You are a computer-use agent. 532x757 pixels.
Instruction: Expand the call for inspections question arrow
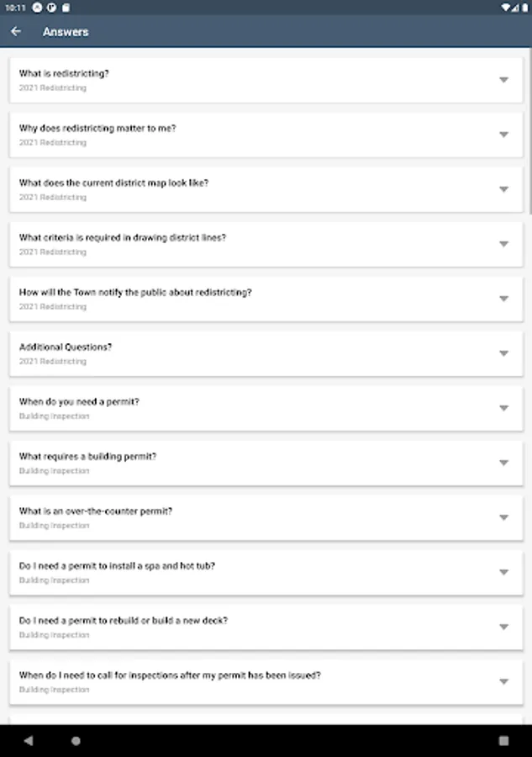[503, 681]
